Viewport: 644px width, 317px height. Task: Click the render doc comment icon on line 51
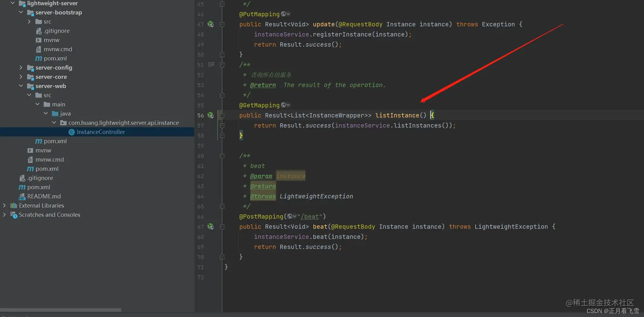click(x=211, y=65)
